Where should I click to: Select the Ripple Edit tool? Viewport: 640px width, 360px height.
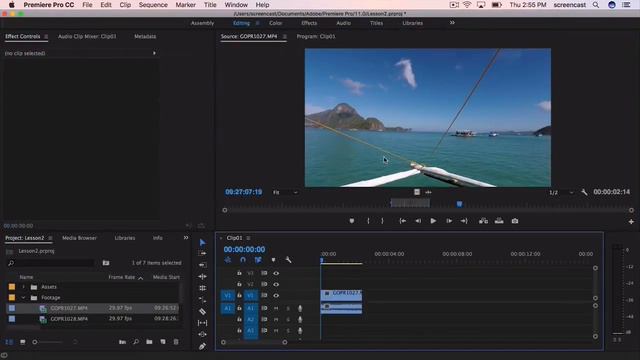[x=202, y=265]
